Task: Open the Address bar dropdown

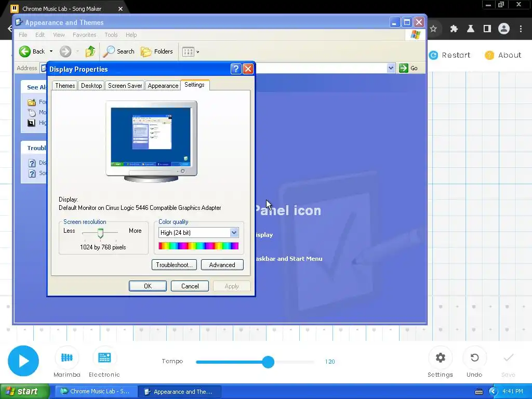Action: click(391, 68)
